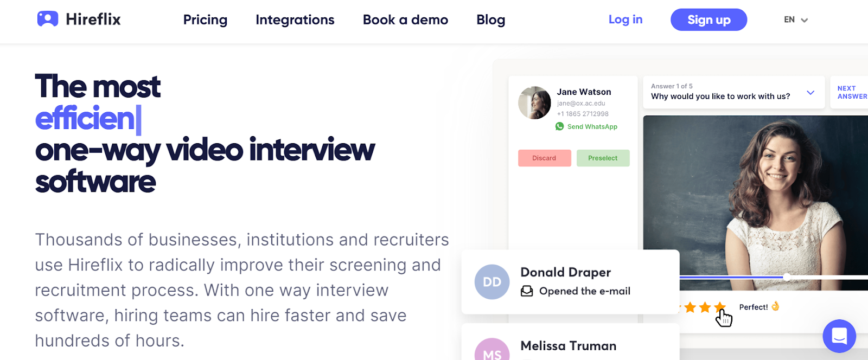
Task: Click the 'Answer 1 of 5' label
Action: pyautogui.click(x=672, y=86)
